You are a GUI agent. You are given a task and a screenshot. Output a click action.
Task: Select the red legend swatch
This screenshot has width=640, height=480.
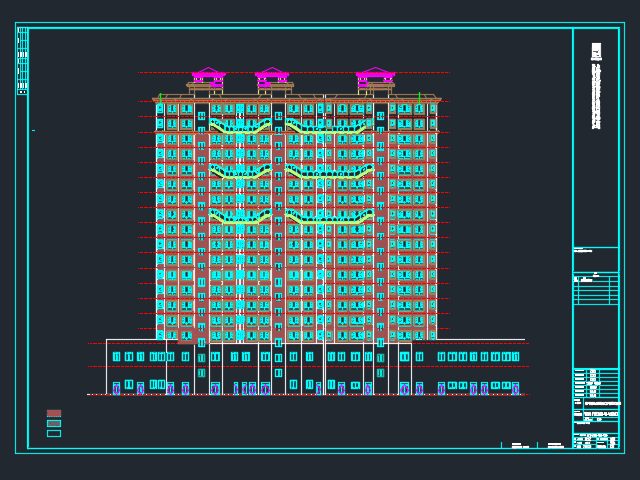tap(54, 413)
